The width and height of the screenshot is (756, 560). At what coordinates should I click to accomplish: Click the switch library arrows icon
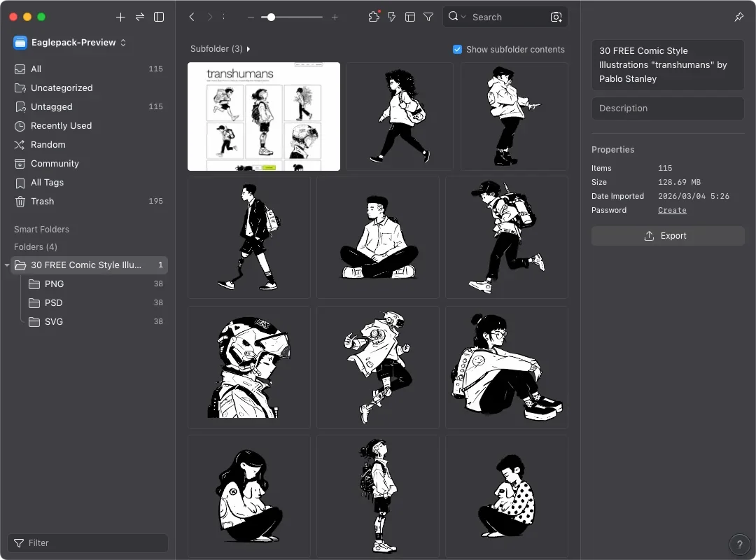click(x=140, y=17)
